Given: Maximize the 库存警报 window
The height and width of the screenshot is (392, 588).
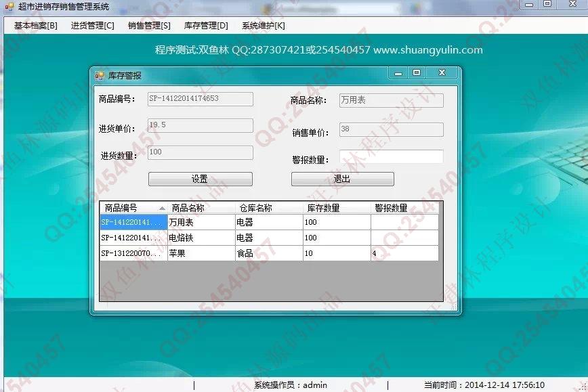Looking at the screenshot, I should click(417, 73).
